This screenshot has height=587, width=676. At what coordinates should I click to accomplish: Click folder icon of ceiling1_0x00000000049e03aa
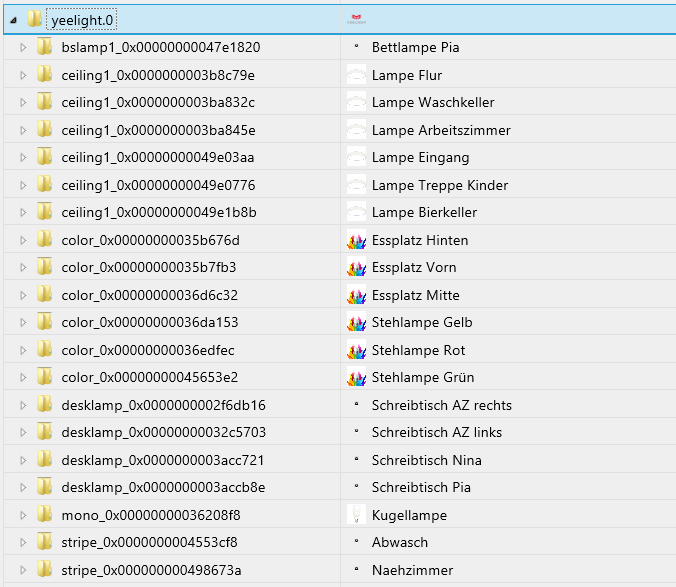pos(44,156)
